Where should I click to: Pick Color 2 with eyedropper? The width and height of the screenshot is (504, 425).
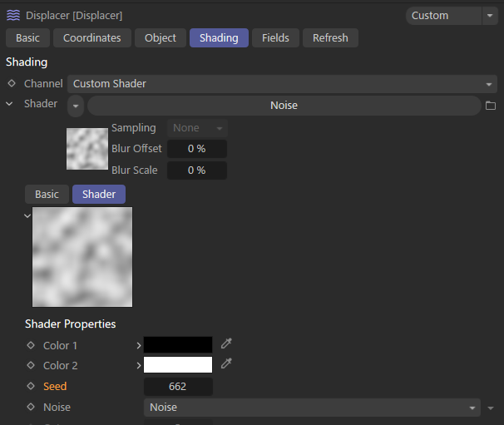tap(226, 363)
